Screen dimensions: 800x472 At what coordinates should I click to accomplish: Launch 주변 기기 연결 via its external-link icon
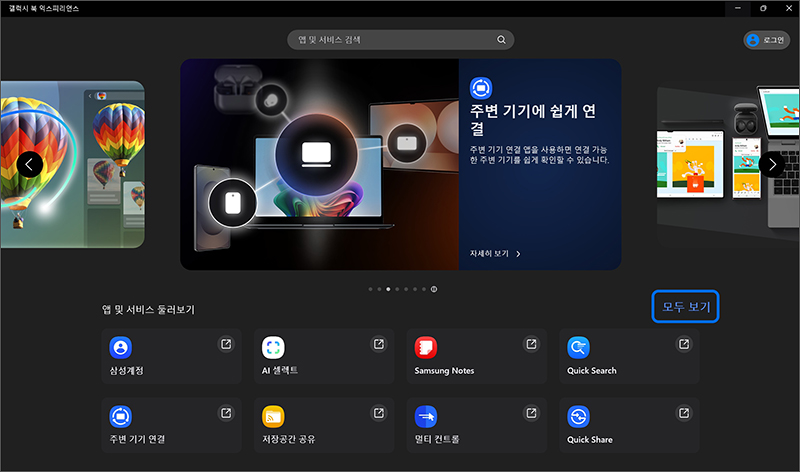226,413
